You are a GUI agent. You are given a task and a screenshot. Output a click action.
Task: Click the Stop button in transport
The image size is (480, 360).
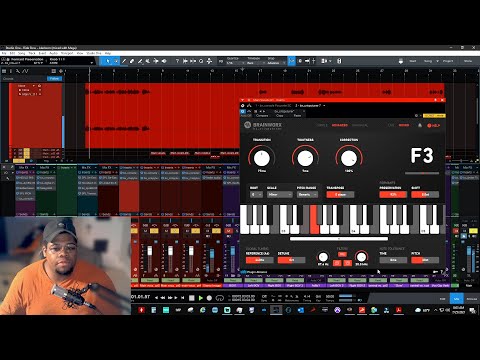(192, 298)
